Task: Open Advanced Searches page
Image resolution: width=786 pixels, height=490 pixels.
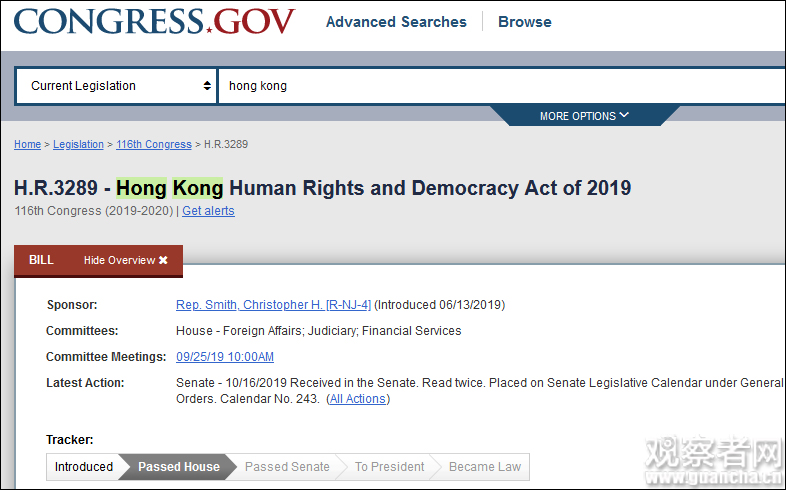Action: 396,22
